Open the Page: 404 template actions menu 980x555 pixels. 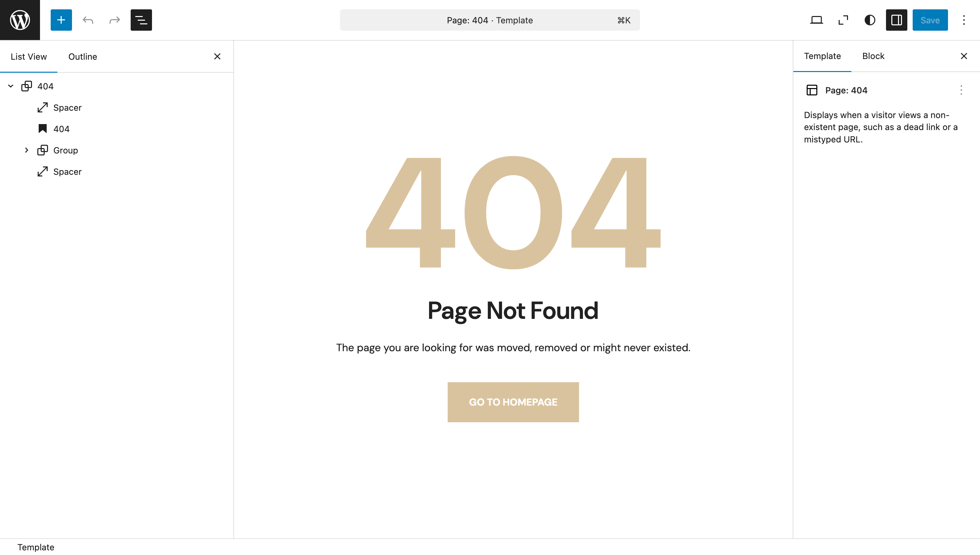tap(961, 90)
